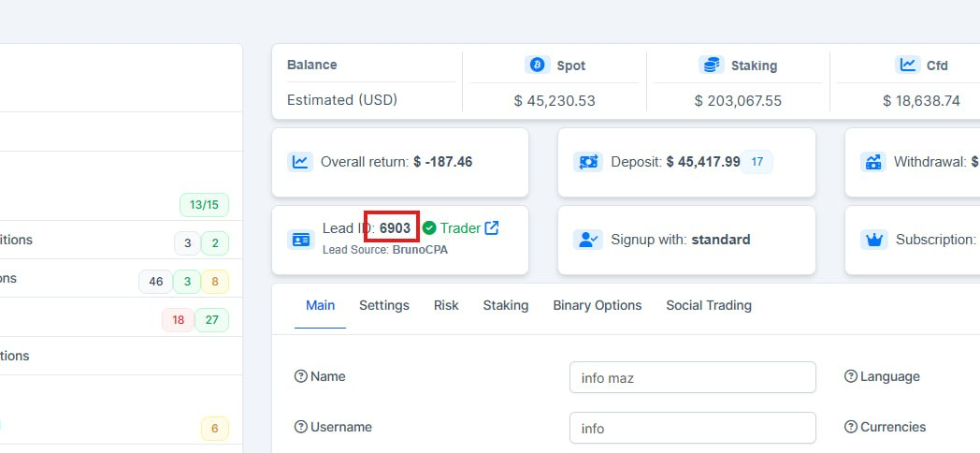Click the red badge 18

[x=178, y=320]
